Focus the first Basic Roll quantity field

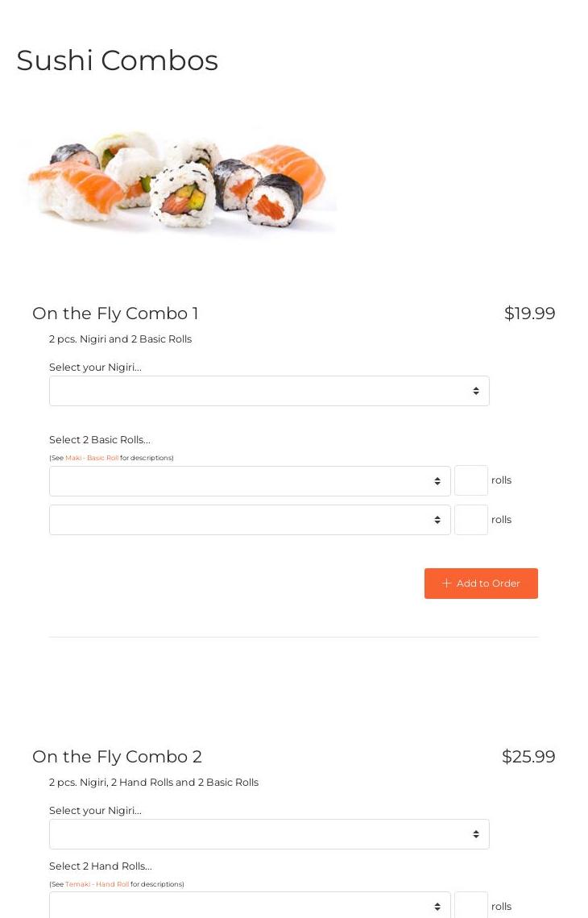click(x=471, y=480)
